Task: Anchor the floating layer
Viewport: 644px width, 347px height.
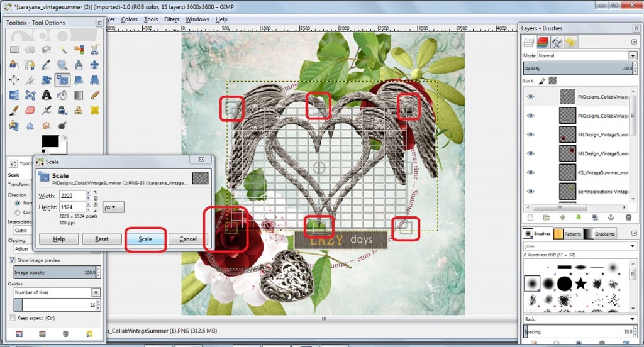Action: click(611, 218)
